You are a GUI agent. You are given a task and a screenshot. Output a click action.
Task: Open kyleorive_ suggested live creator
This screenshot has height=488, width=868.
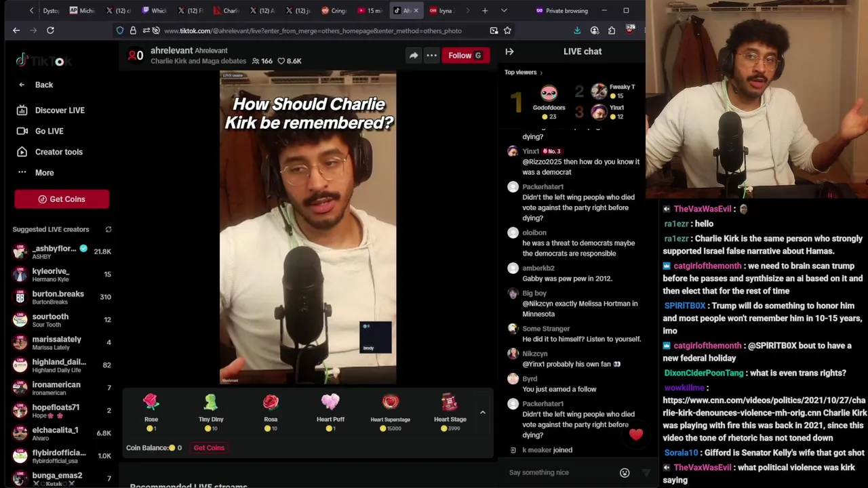pyautogui.click(x=61, y=274)
